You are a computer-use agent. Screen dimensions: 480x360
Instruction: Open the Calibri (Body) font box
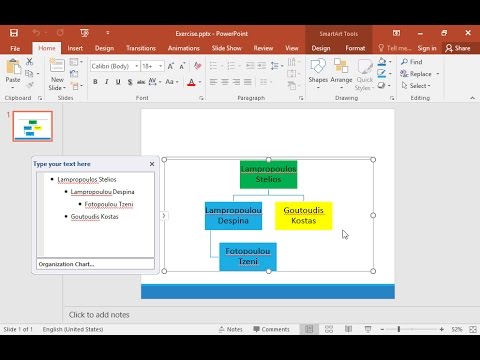pyautogui.click(x=115, y=66)
